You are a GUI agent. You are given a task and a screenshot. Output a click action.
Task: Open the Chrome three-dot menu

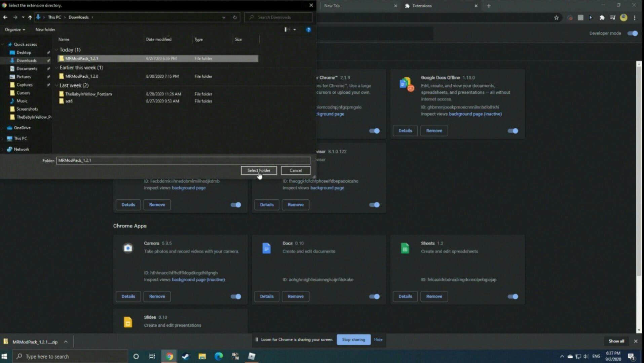635,17
